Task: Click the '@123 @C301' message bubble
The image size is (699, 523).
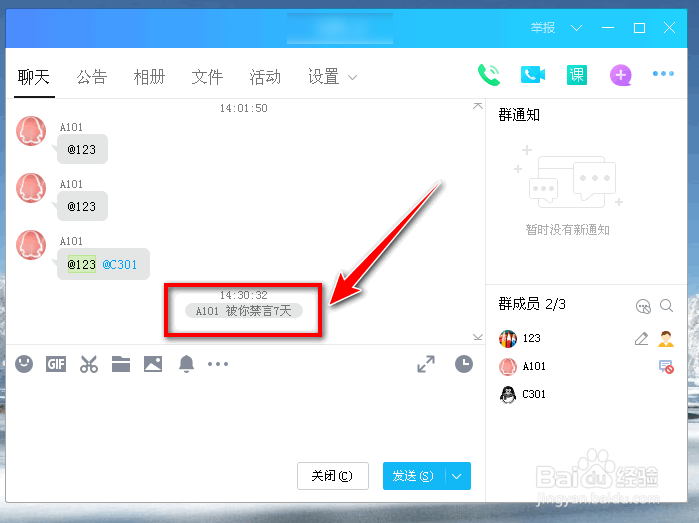Action: coord(103,264)
